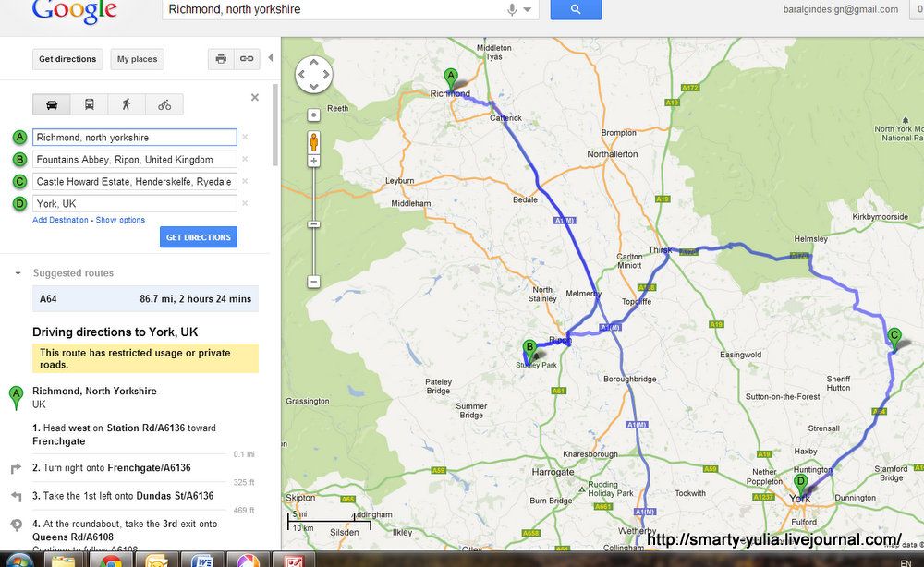924x567 pixels.
Task: Pan the map up with the up arrow
Action: (313, 62)
